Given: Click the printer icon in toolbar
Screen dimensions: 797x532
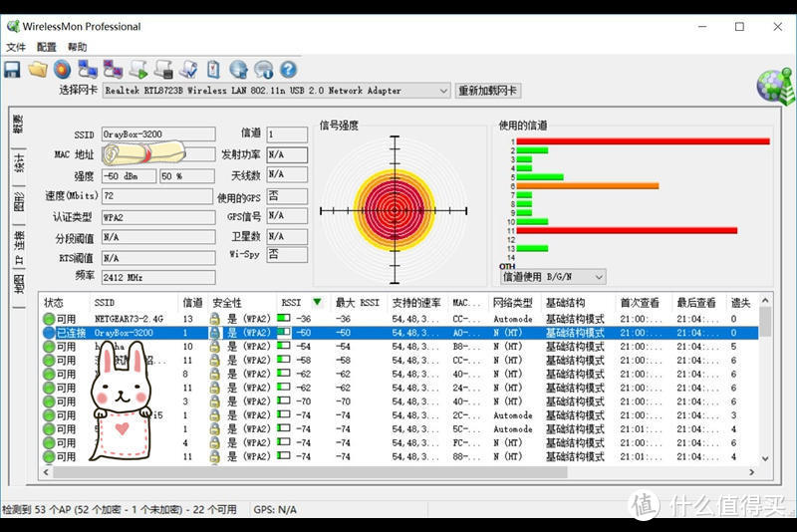Looking at the screenshot, I should click(x=163, y=69).
